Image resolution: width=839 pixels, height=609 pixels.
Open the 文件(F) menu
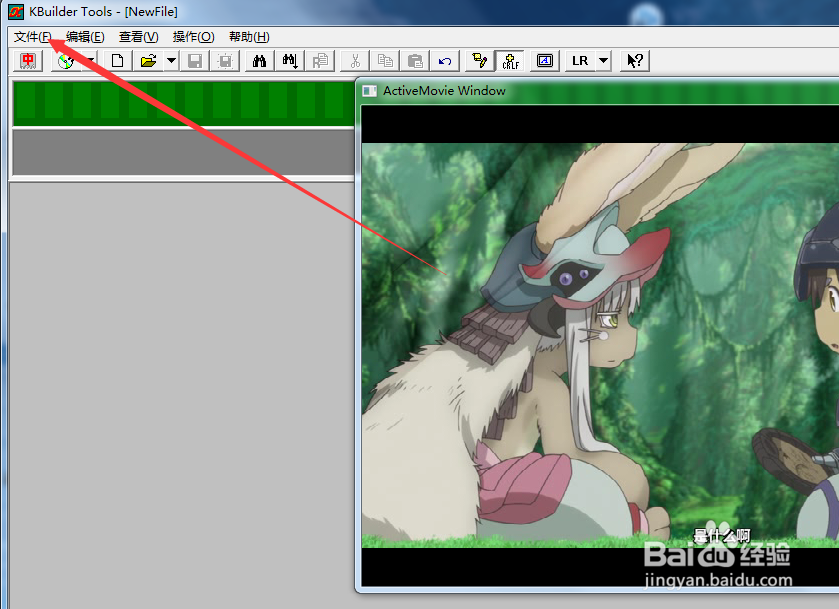click(33, 37)
